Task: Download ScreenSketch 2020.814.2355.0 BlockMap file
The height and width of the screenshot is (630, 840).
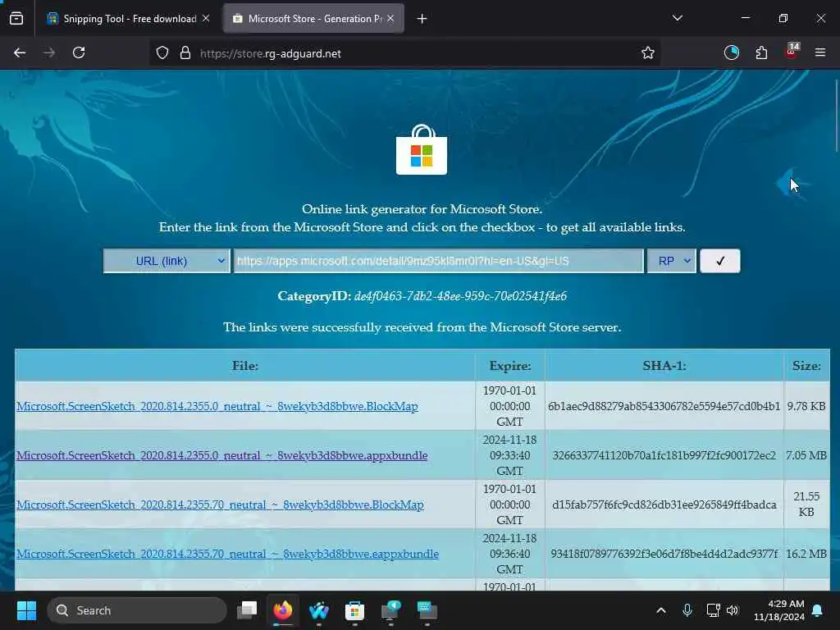Action: (217, 406)
